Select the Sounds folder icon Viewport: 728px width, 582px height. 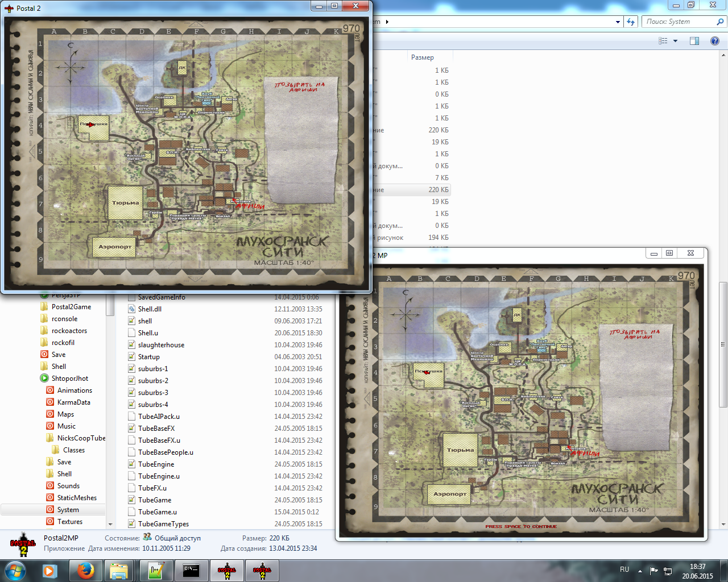click(x=50, y=486)
